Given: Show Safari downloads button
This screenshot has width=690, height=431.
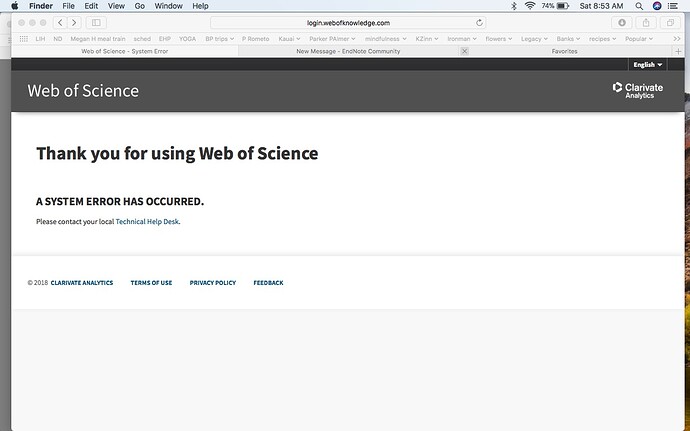Looking at the screenshot, I should (x=622, y=22).
